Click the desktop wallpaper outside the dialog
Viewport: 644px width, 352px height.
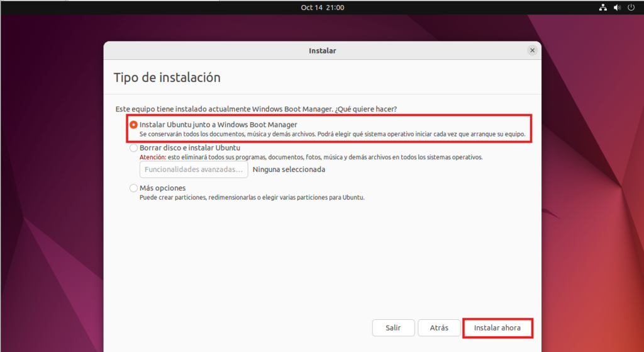pyautogui.click(x=50, y=189)
